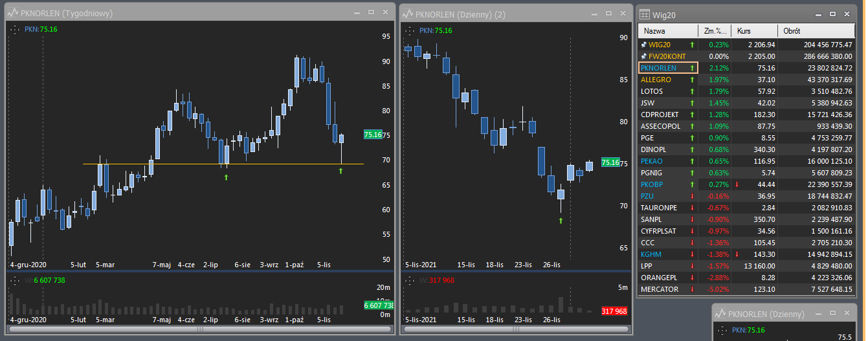Maximize the Wig20 window
Image resolution: width=868 pixels, height=341 pixels.
click(x=832, y=14)
